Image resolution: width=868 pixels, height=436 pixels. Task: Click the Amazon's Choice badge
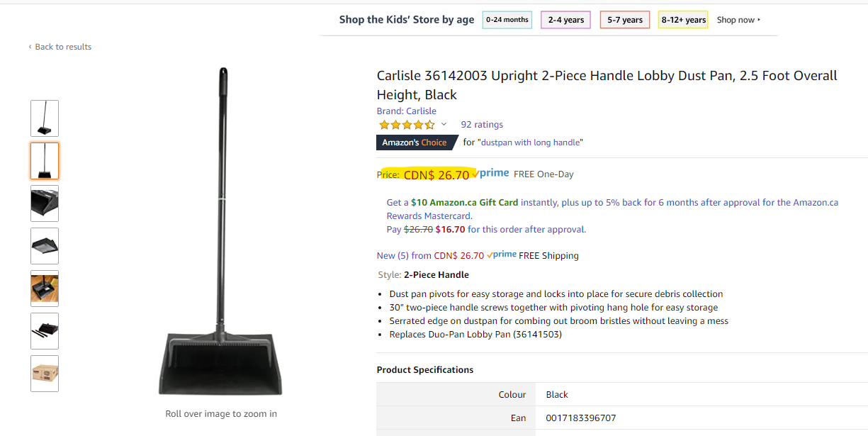415,142
